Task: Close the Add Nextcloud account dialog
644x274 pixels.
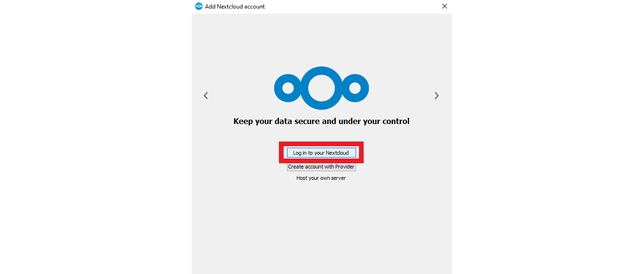Action: click(444, 7)
